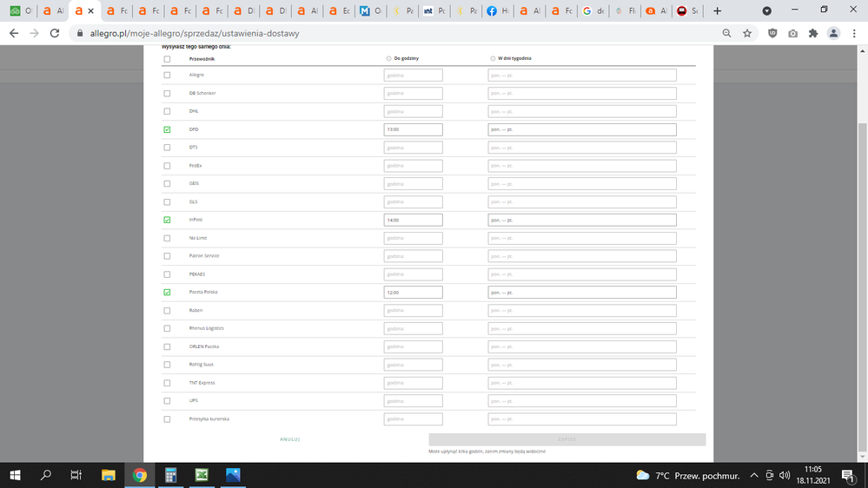
Task: Click the ZAPISZ save button
Action: click(x=567, y=439)
